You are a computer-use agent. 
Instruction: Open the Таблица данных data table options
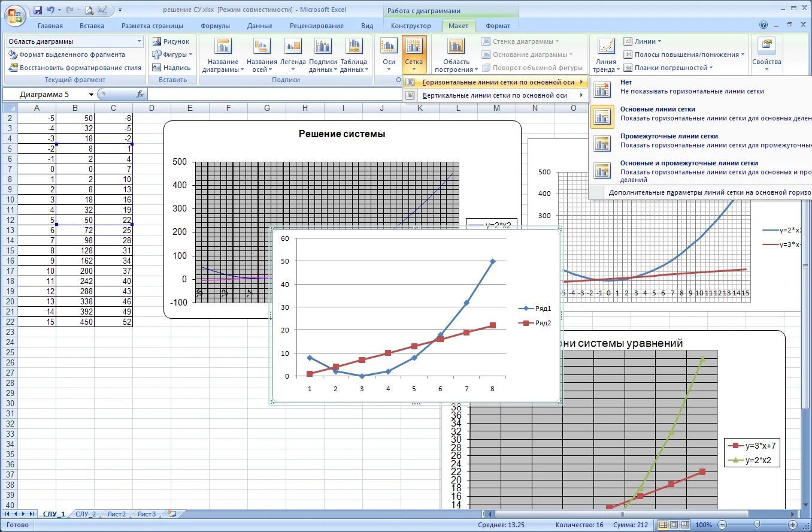tap(354, 56)
